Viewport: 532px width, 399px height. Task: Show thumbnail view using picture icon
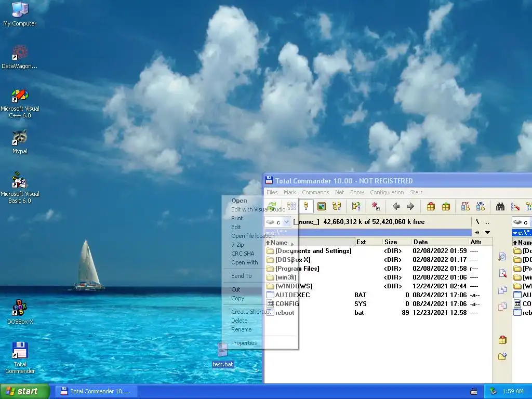[x=321, y=206]
